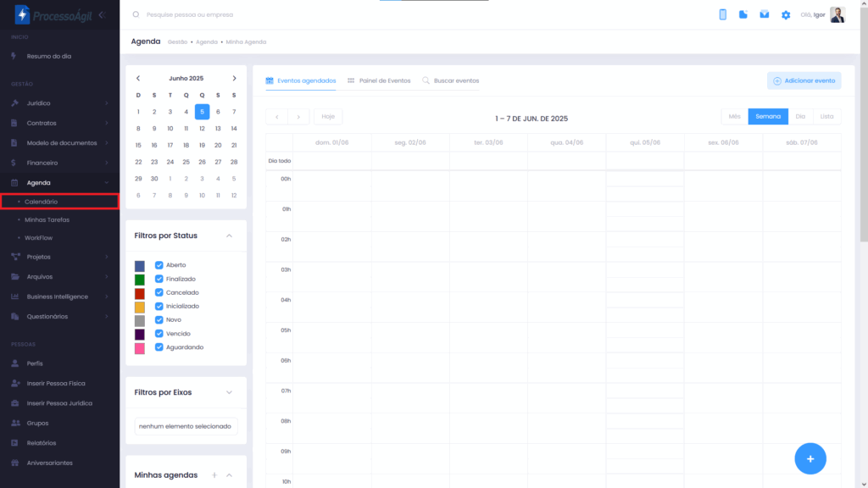868x488 pixels.
Task: Switch to Buscar eventos tab
Action: coord(451,80)
